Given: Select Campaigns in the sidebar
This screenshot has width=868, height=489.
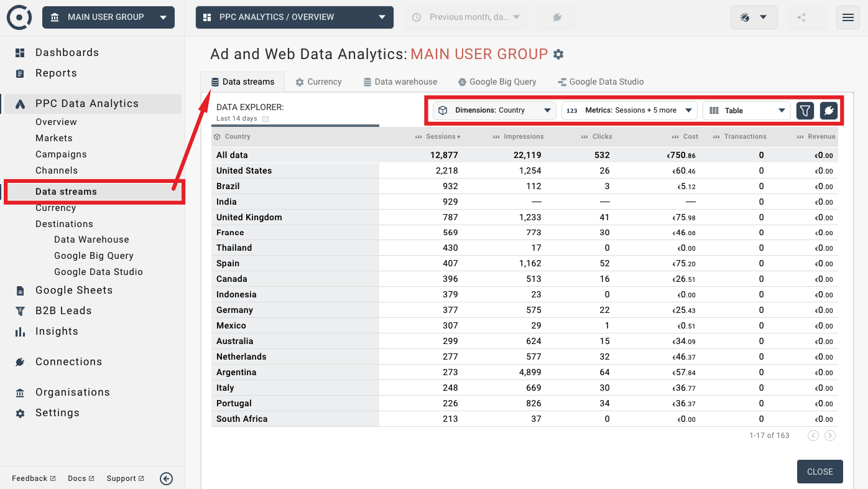Looking at the screenshot, I should [61, 154].
